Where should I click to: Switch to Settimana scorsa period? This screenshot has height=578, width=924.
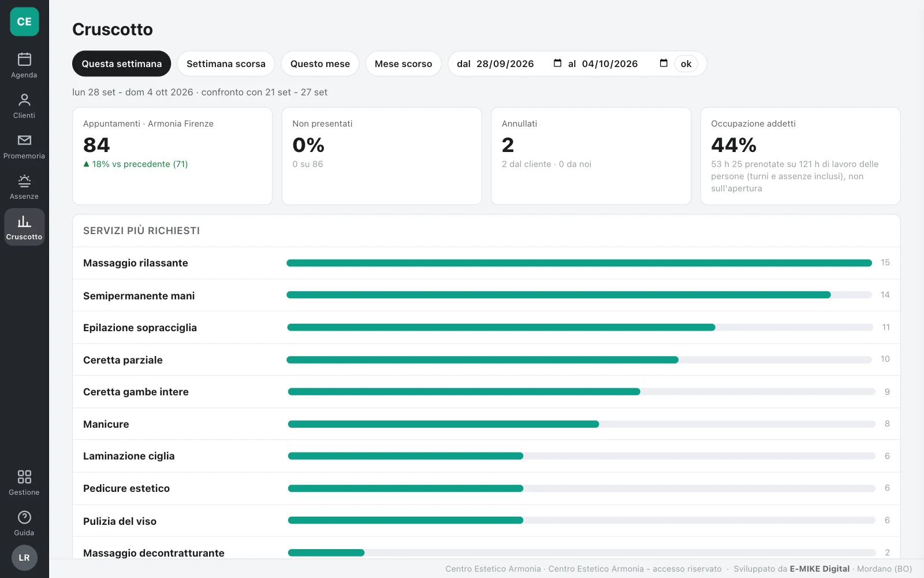click(x=226, y=64)
